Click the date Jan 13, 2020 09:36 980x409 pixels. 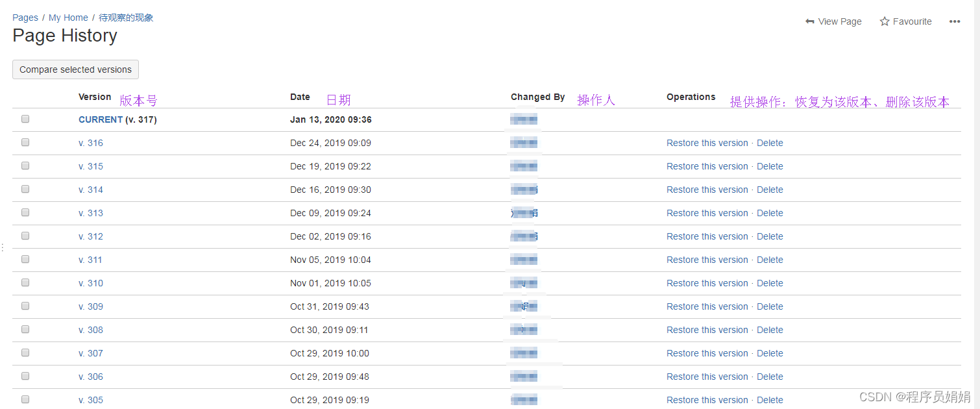pyautogui.click(x=331, y=119)
